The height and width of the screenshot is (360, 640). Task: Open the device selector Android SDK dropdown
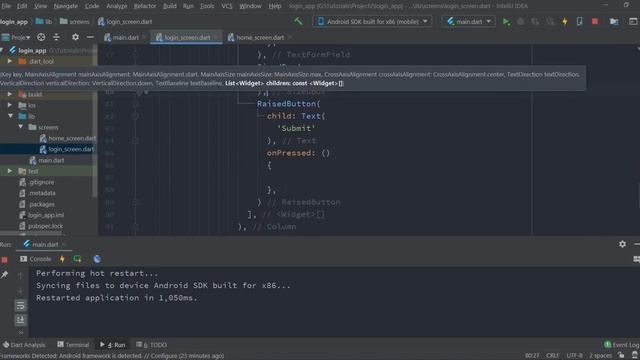(373, 21)
